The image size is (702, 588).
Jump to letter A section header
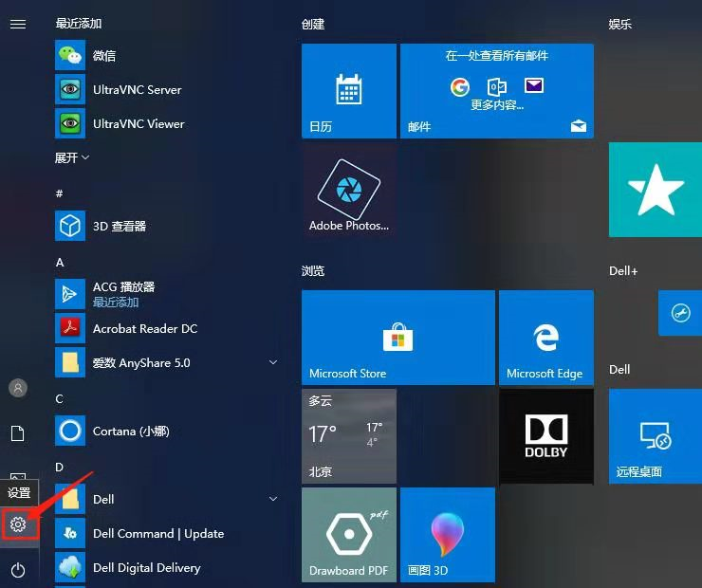click(x=60, y=262)
